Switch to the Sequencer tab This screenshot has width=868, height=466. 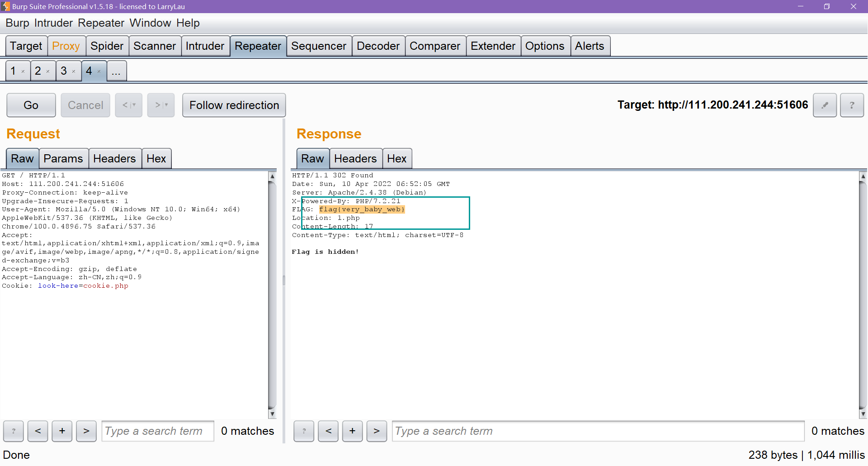319,46
